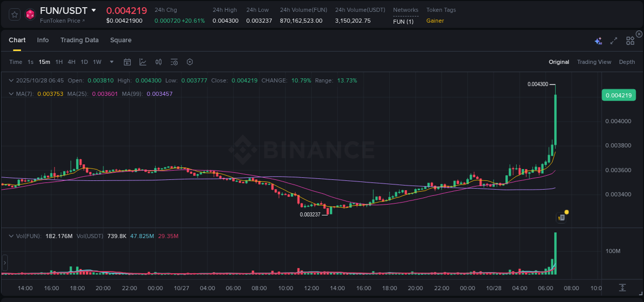Collapse the OHLC info row arrow

coord(11,80)
